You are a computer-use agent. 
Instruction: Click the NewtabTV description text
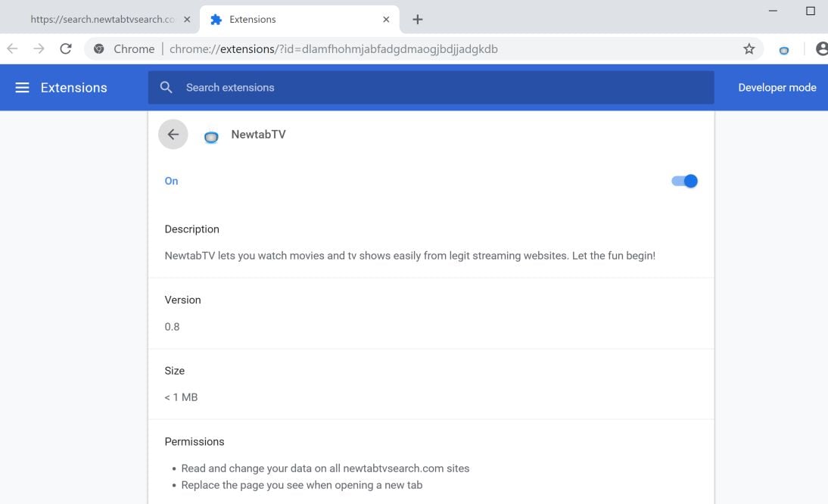tap(409, 256)
